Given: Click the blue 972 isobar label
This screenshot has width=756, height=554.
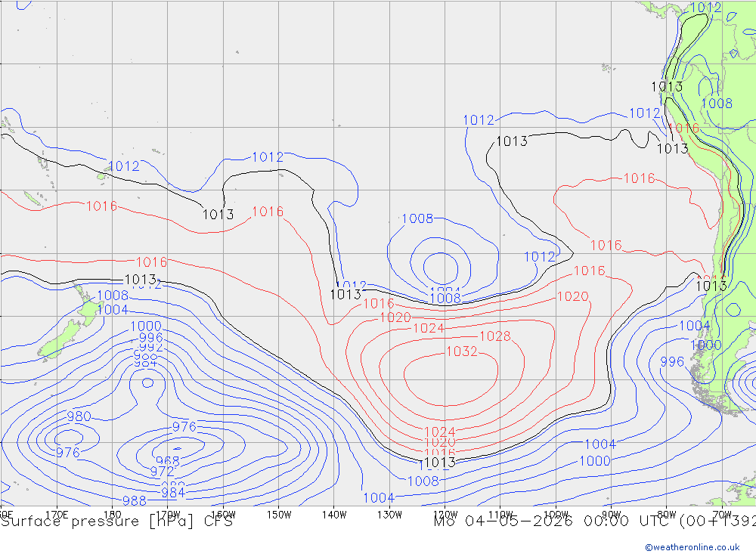Looking at the screenshot, I should tap(162, 471).
